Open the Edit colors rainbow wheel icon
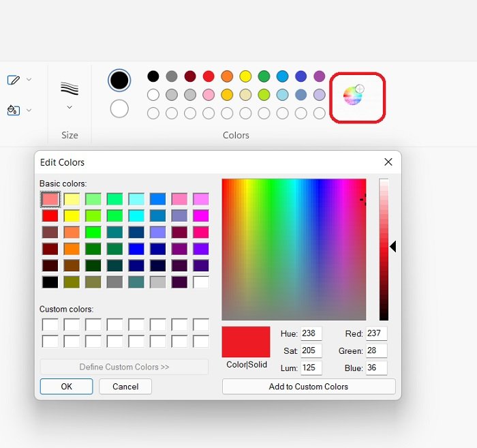The width and height of the screenshot is (477, 448). pyautogui.click(x=354, y=95)
